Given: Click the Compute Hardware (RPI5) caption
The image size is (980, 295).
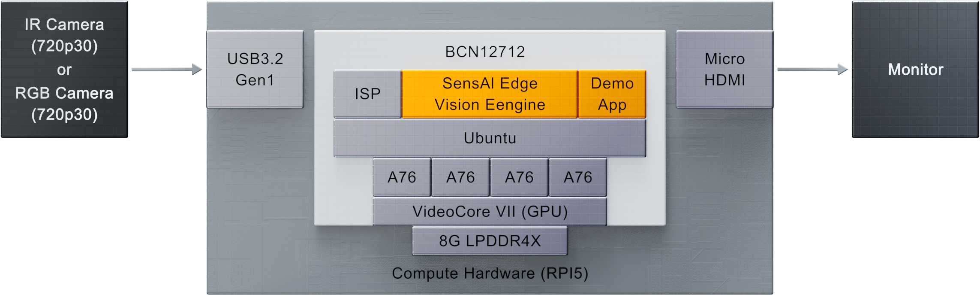Looking at the screenshot, I should [490, 274].
